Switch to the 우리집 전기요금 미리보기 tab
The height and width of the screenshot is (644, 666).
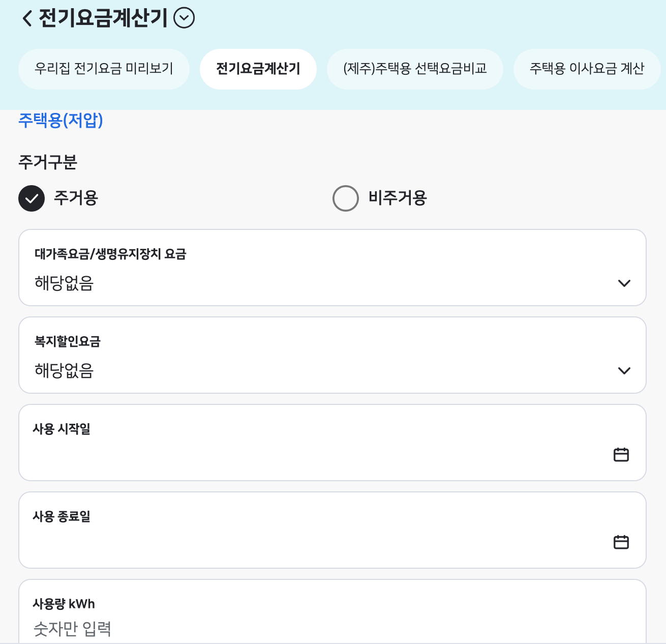point(104,69)
